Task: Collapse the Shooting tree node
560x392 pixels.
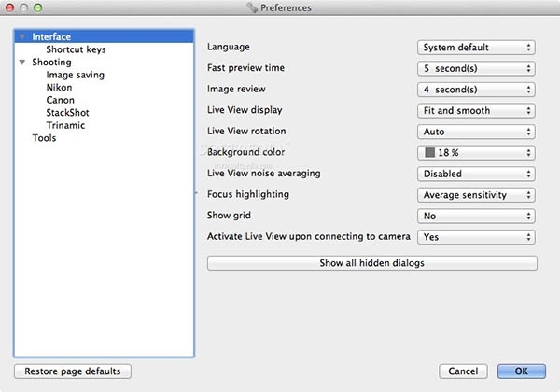Action: coord(22,63)
